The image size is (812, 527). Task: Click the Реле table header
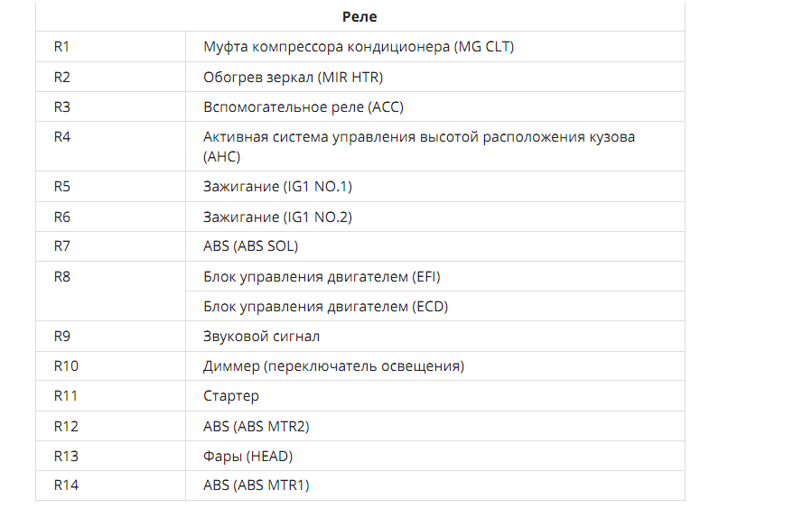[359, 17]
